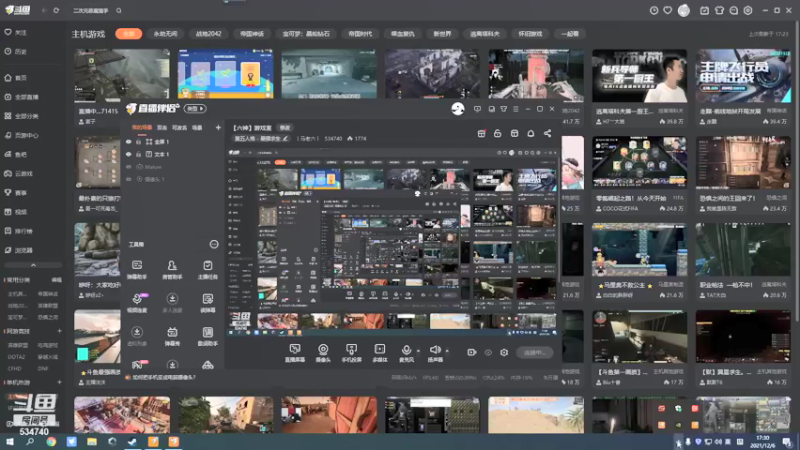The image size is (800, 450).
Task: Toggle the preview eye icon next to settings
Action: point(488,352)
